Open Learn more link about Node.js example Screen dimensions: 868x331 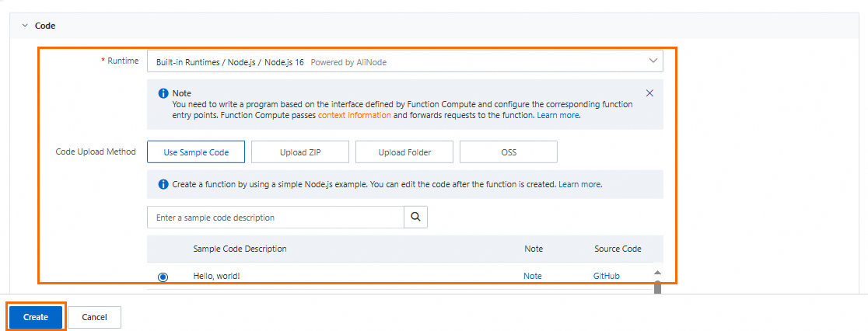point(579,185)
